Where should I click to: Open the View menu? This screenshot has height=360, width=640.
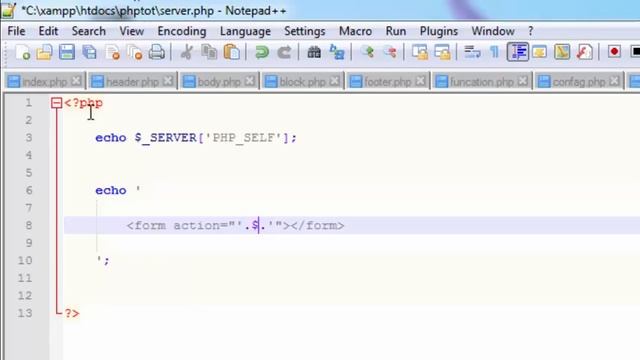[131, 31]
